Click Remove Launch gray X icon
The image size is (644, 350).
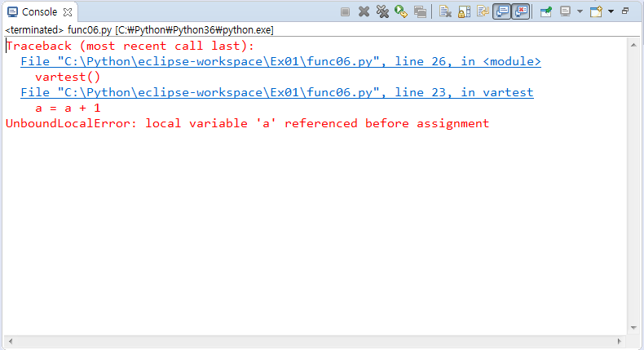364,11
